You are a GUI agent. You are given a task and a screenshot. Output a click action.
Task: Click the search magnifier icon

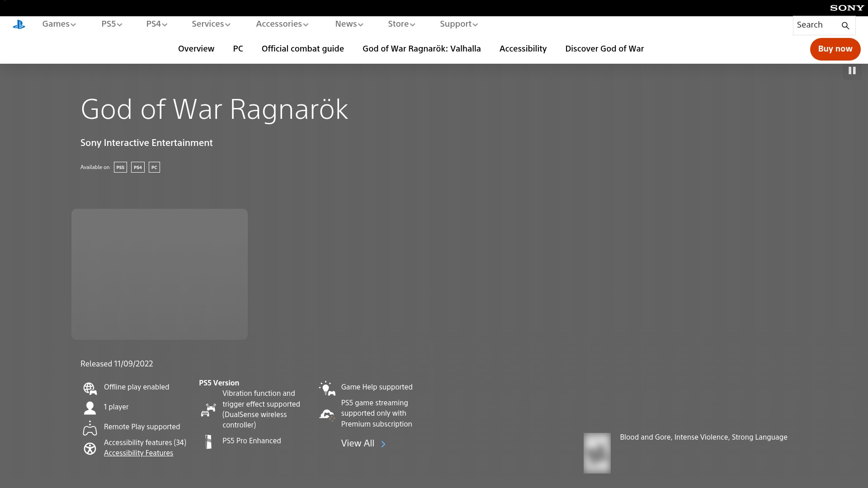tap(845, 26)
